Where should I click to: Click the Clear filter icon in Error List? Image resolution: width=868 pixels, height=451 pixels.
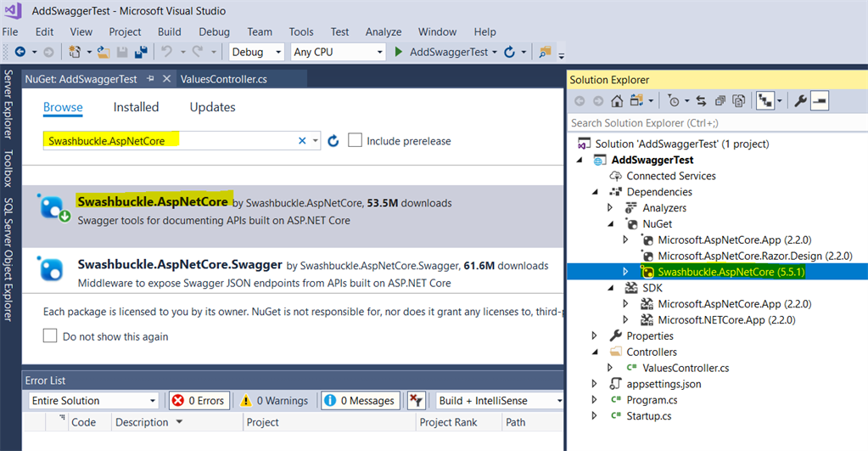pos(416,400)
